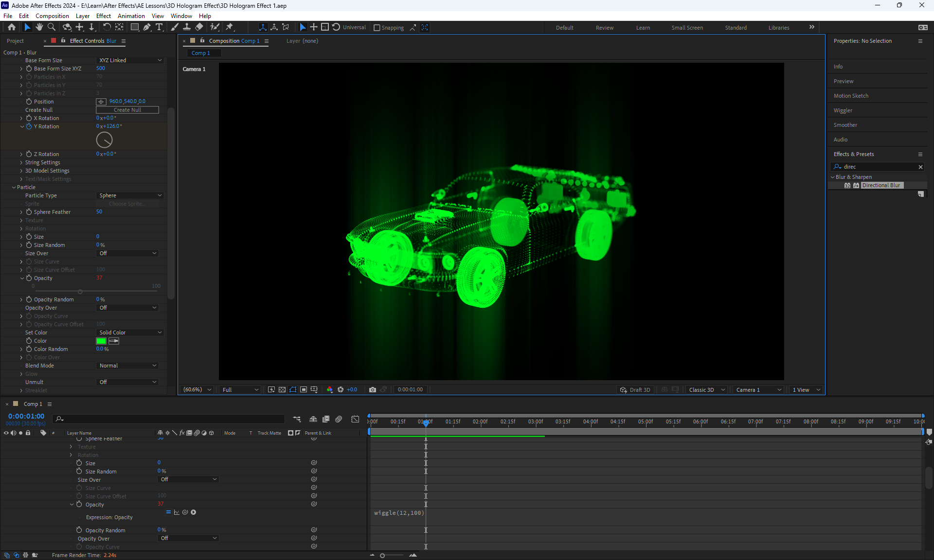Click the Home icon in toolbar
The height and width of the screenshot is (560, 934).
(x=12, y=27)
